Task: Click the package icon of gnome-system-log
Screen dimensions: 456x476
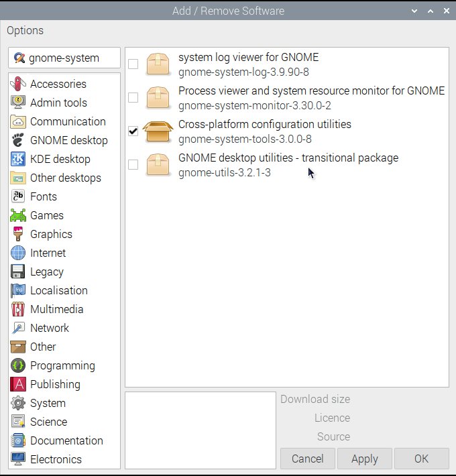Action: click(158, 64)
